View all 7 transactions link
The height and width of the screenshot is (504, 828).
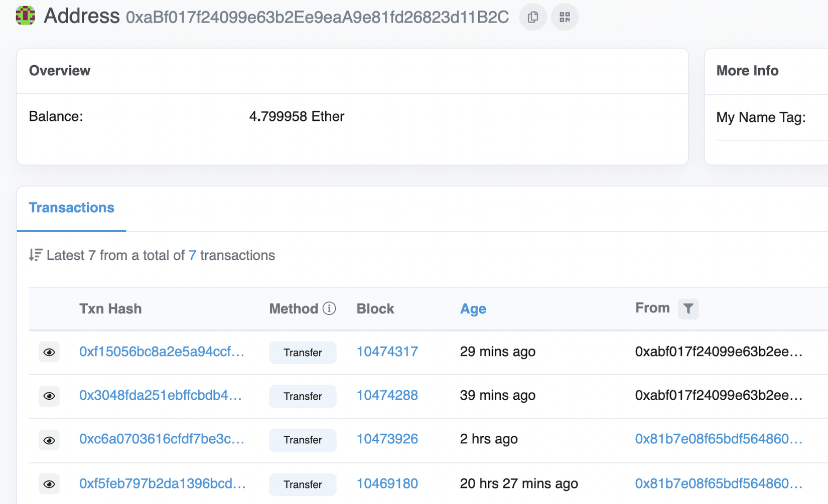coord(192,255)
